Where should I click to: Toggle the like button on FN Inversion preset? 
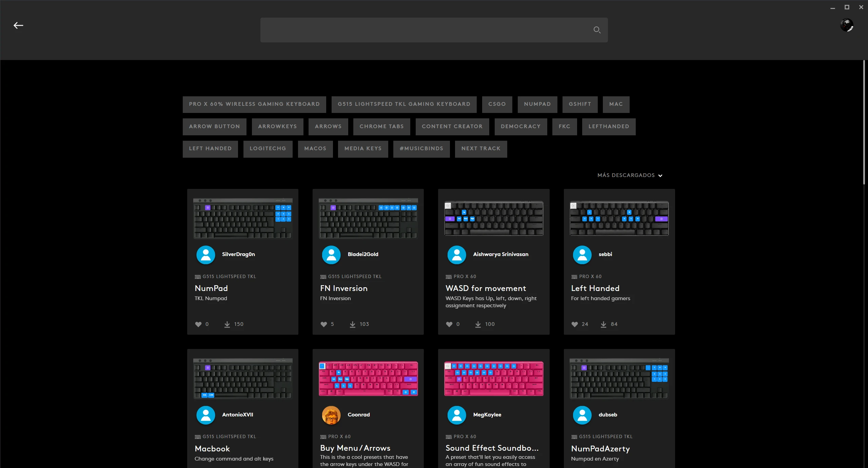(x=324, y=324)
